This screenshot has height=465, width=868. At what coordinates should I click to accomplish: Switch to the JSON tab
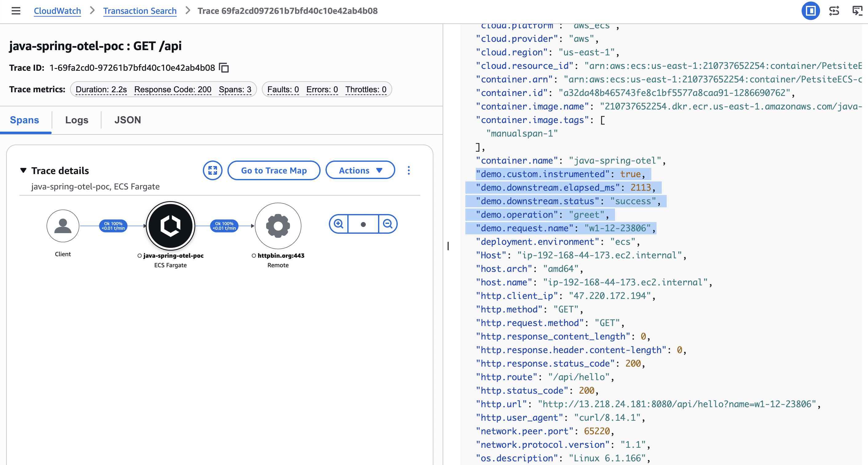click(128, 120)
